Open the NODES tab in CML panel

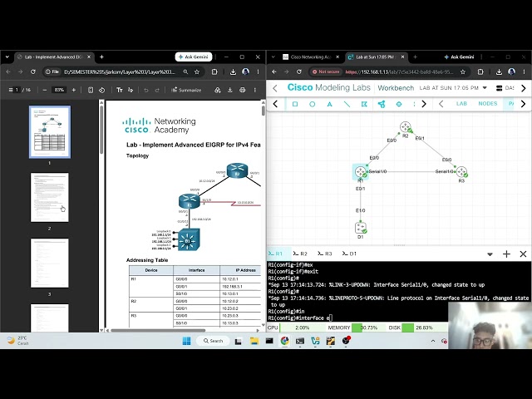point(488,103)
